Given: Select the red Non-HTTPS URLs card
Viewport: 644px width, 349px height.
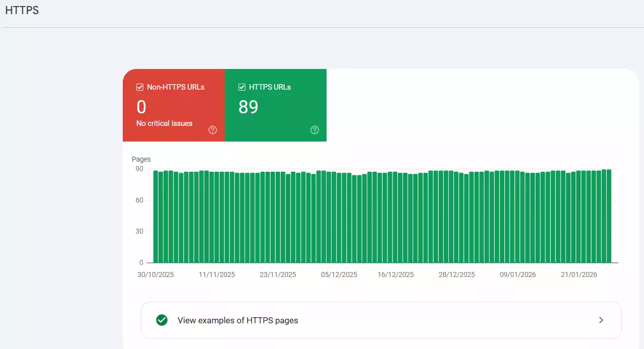Looking at the screenshot, I should pyautogui.click(x=174, y=105).
